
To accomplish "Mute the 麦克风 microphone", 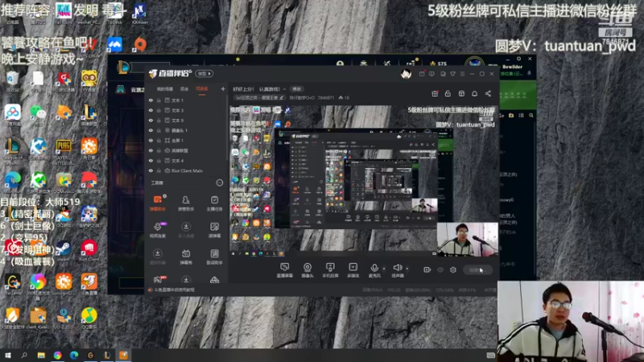I will pos(374,269).
